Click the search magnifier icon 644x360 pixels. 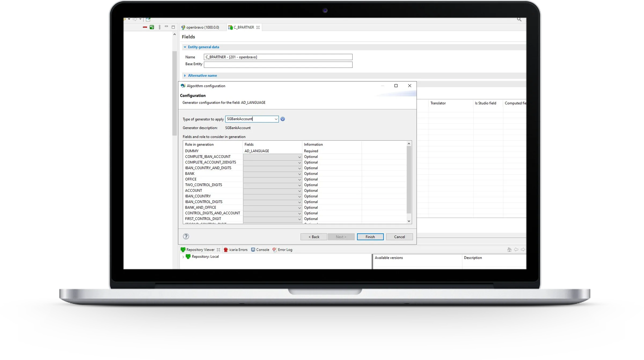point(519,19)
